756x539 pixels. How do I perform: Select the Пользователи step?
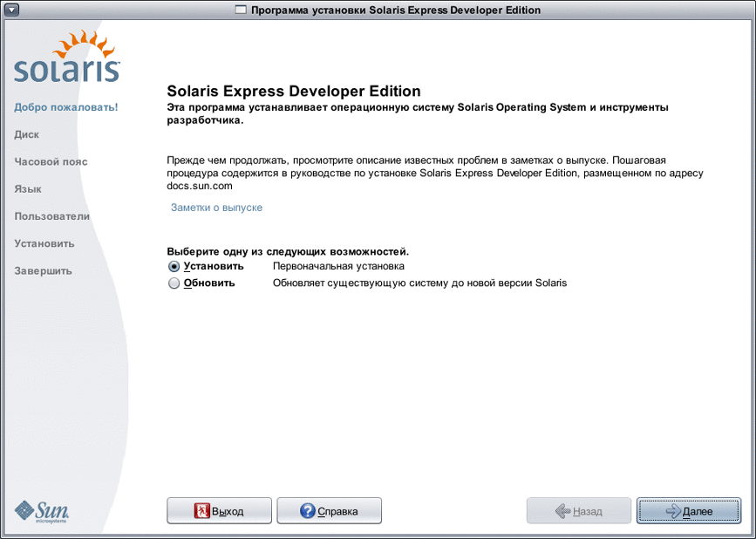click(x=52, y=216)
